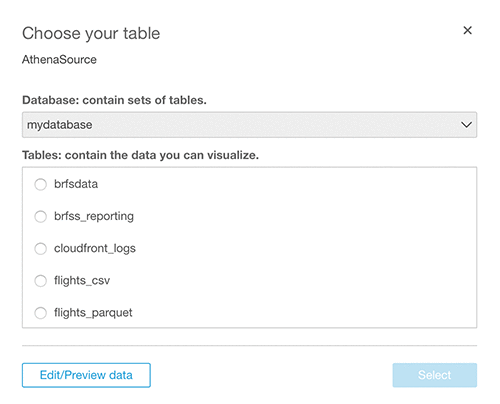Close the Choose your table dialog
Image resolution: width=500 pixels, height=404 pixels.
tap(467, 30)
